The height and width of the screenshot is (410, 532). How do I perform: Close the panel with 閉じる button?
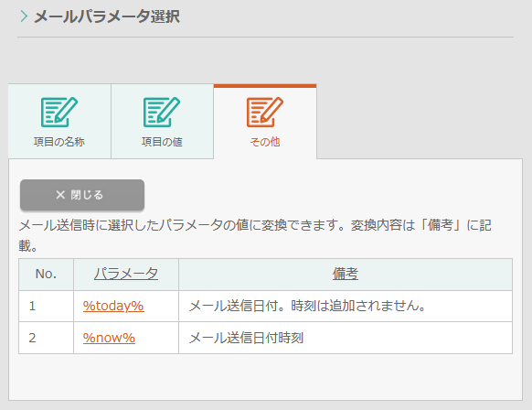[82, 195]
